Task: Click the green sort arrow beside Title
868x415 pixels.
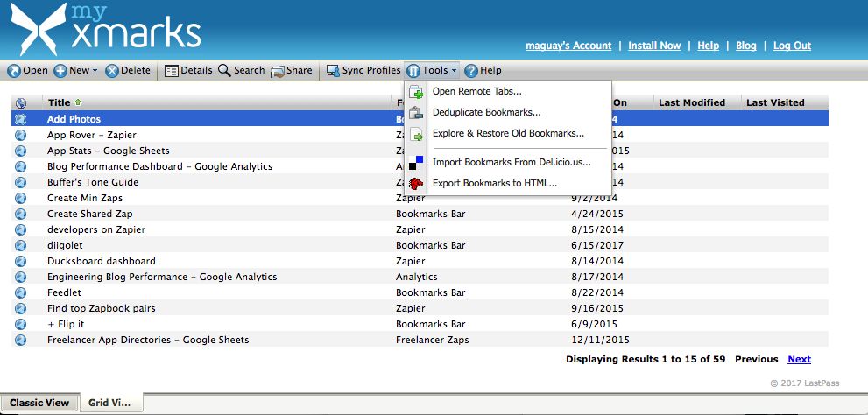Action: (x=77, y=102)
